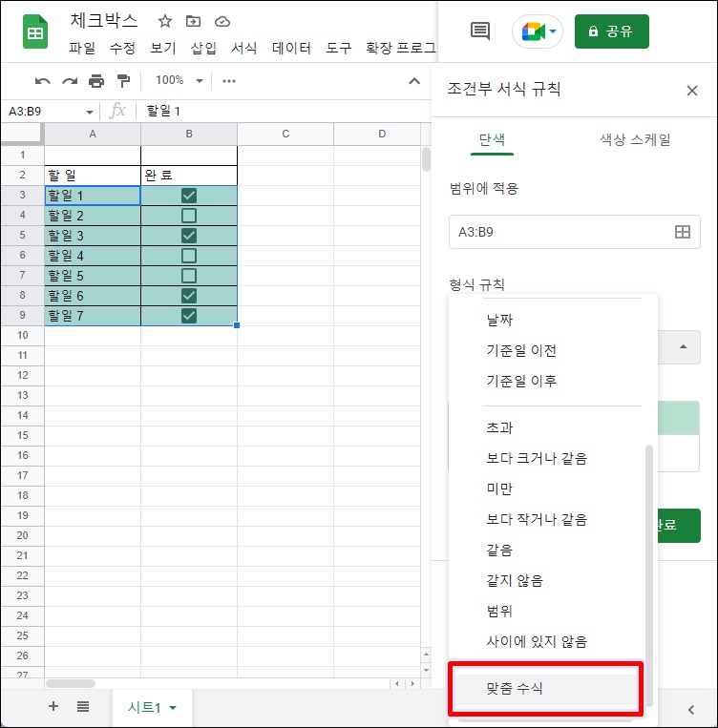Click the green 완료 done button

(679, 526)
